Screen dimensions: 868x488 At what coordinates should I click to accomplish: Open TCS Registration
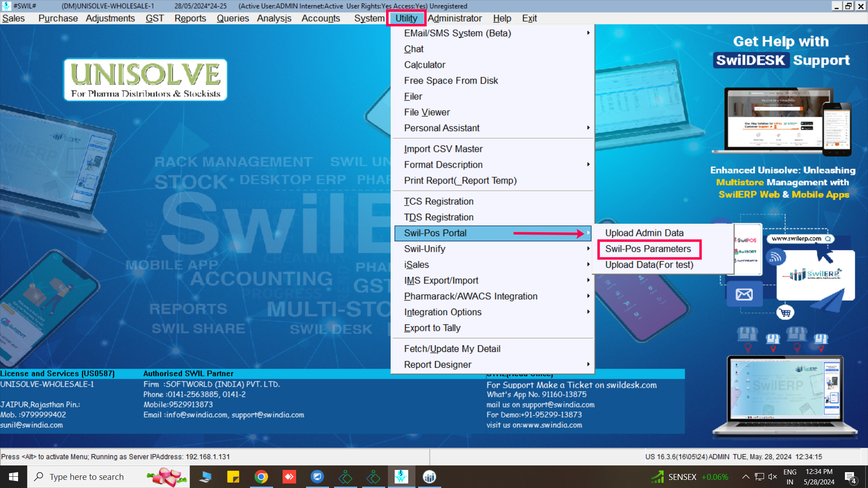[x=493, y=201]
